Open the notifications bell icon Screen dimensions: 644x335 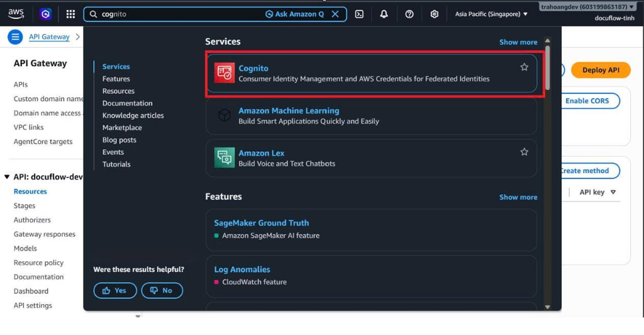pyautogui.click(x=384, y=14)
